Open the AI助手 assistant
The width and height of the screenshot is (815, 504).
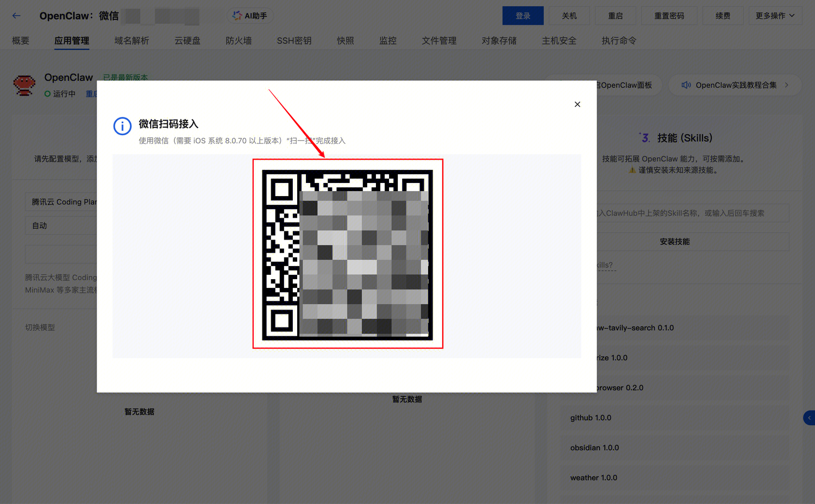pyautogui.click(x=249, y=15)
